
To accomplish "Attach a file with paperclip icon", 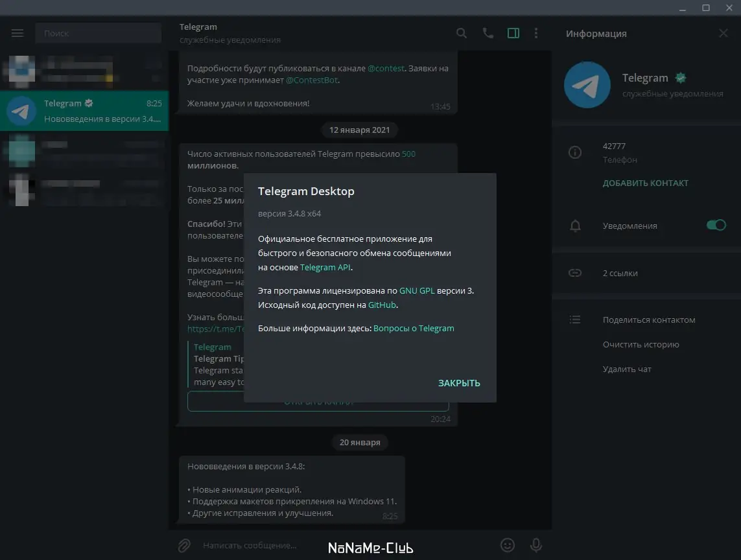I will (x=184, y=545).
